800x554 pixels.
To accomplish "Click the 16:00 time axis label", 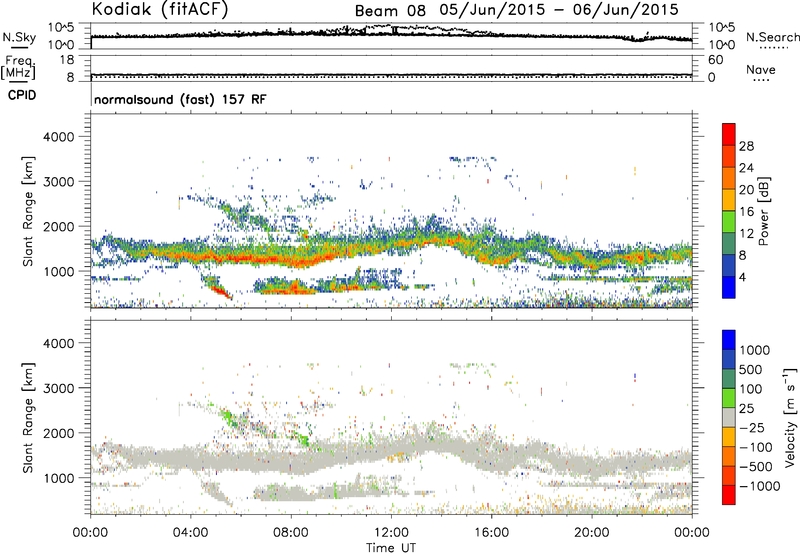I will coord(491,533).
